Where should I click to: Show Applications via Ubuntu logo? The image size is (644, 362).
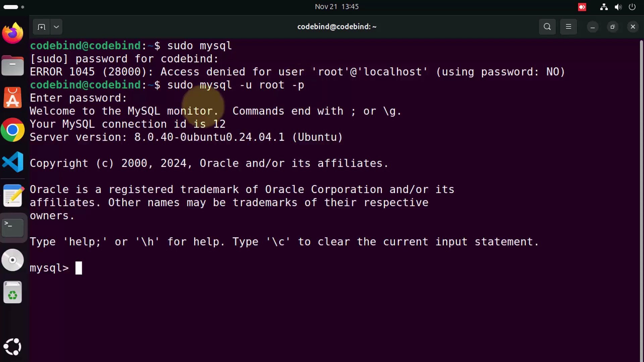coord(13,347)
